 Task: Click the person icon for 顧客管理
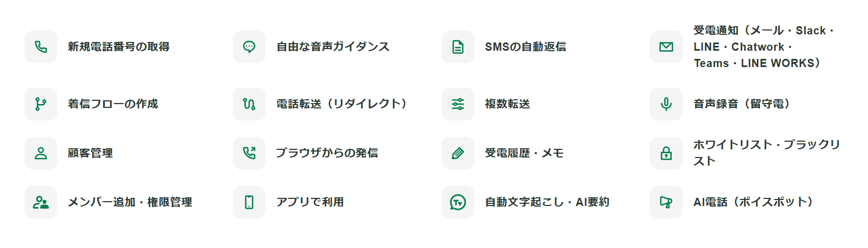[x=41, y=153]
